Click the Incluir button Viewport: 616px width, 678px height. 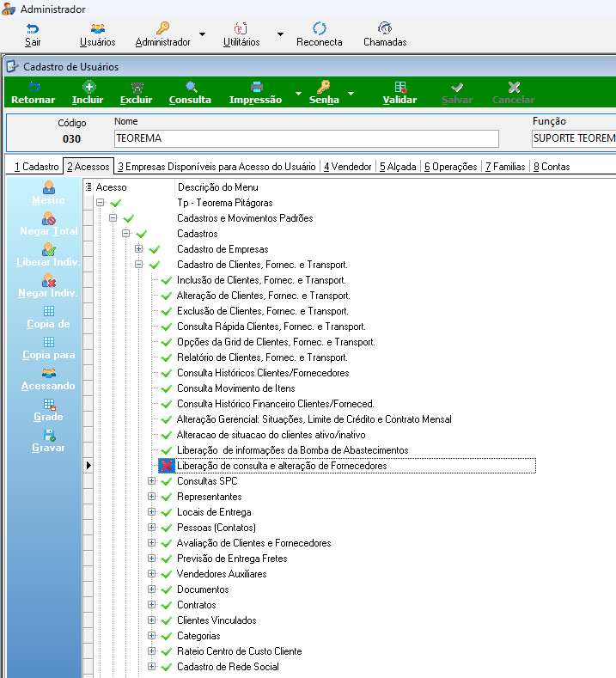point(88,93)
